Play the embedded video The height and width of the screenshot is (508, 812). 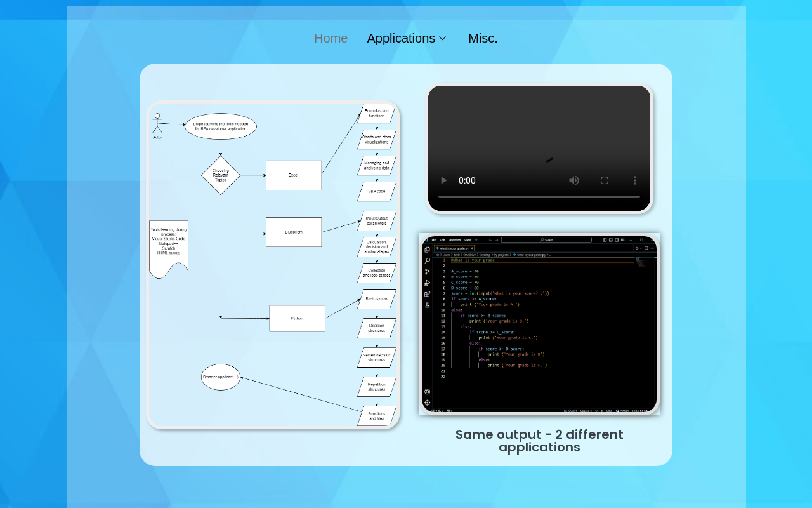[x=444, y=180]
